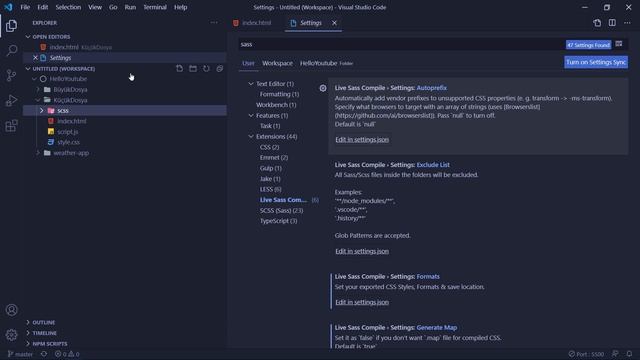This screenshot has height=360, width=640.
Task: Open the Accounts menu icon
Action: [x=11, y=310]
